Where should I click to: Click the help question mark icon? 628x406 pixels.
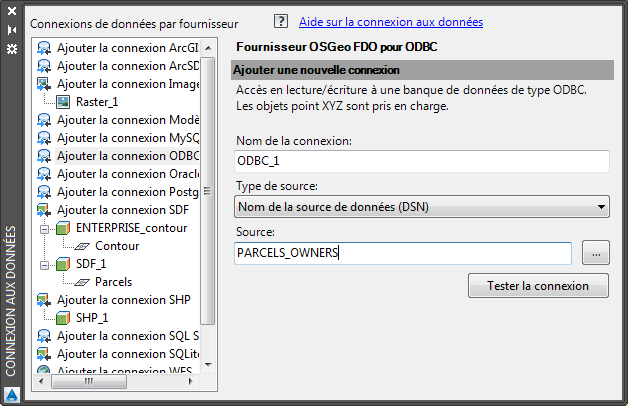280,21
